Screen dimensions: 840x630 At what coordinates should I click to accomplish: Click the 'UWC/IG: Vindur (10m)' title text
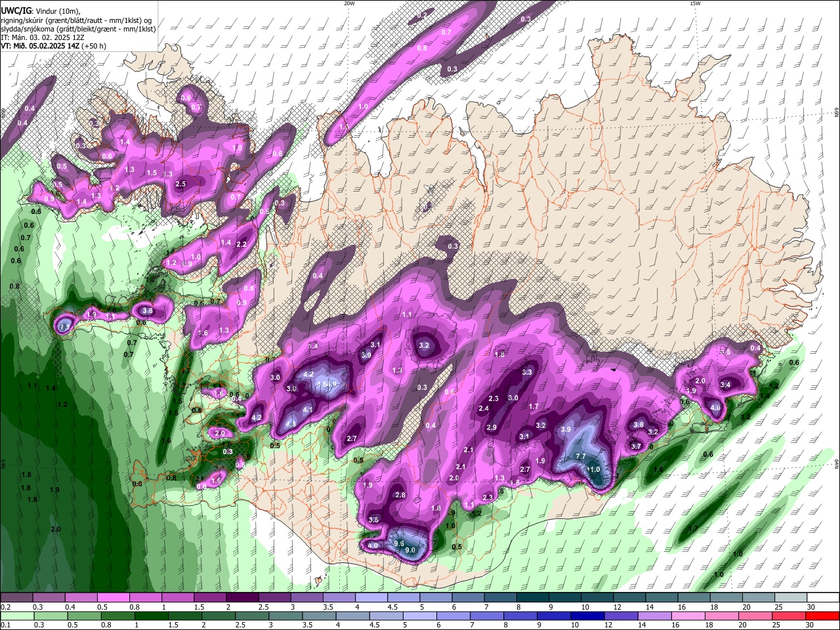pyautogui.click(x=39, y=11)
